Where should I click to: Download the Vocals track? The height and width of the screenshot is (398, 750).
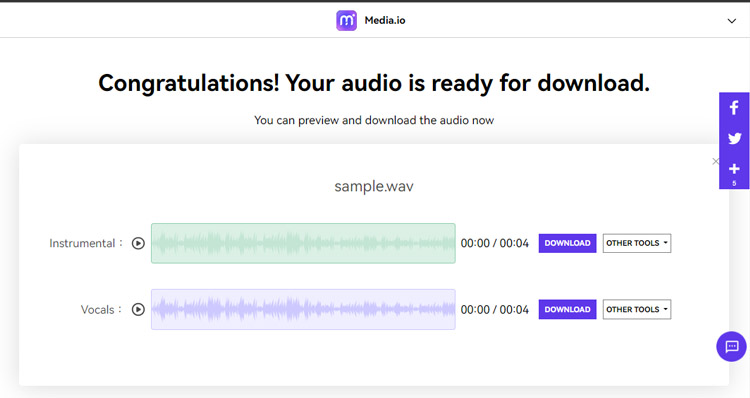click(x=567, y=310)
